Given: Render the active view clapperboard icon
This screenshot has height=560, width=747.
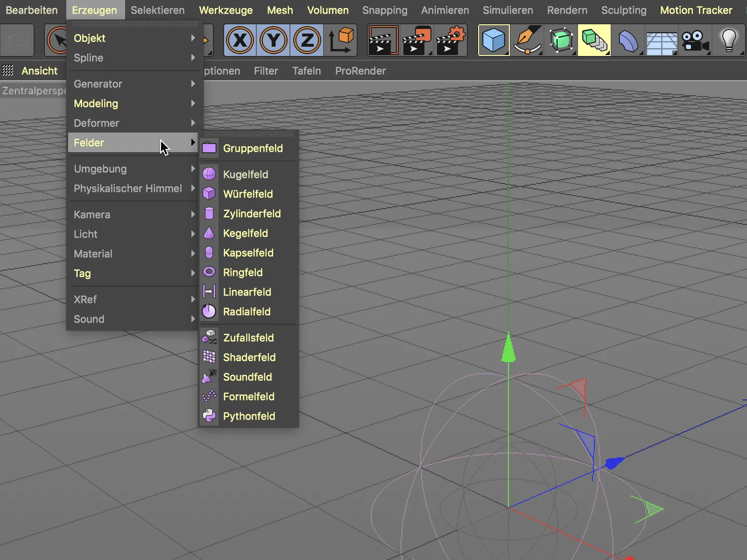Looking at the screenshot, I should [383, 41].
